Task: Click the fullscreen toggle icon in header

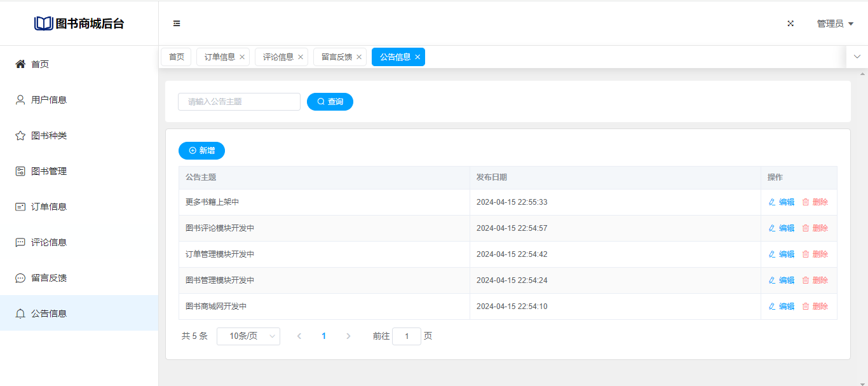Action: (x=790, y=24)
